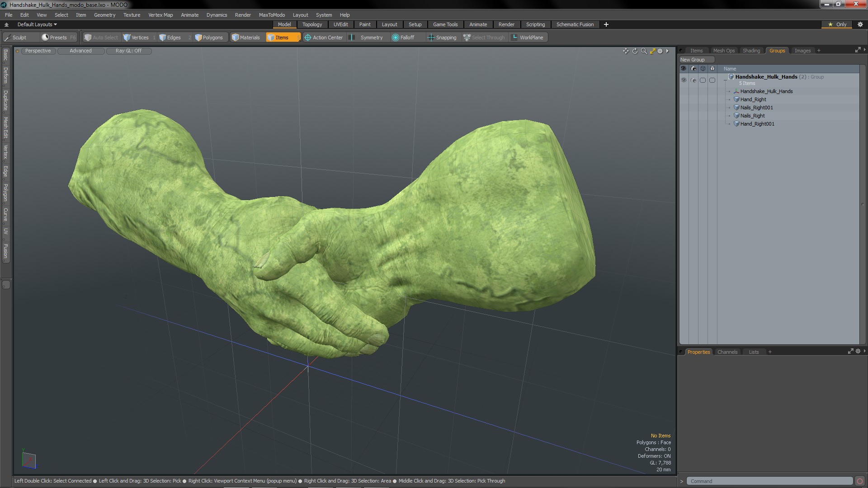The width and height of the screenshot is (868, 488).
Task: Open the Advanced shading style dropdown
Action: point(81,51)
